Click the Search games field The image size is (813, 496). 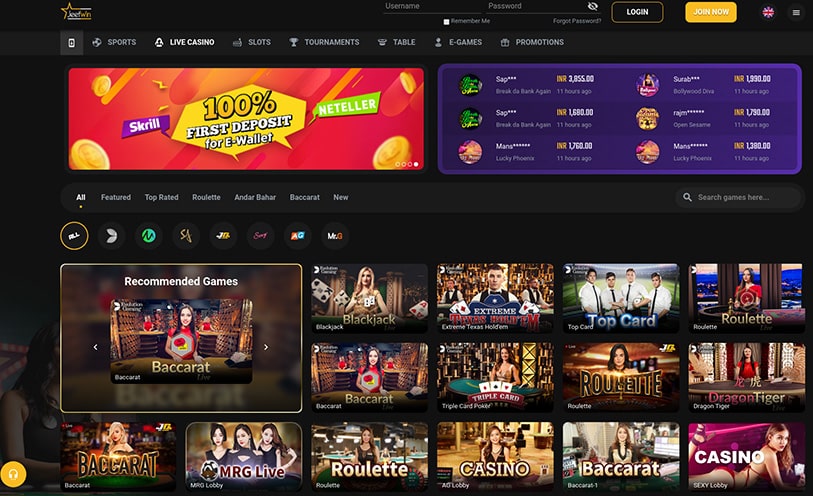coord(738,197)
